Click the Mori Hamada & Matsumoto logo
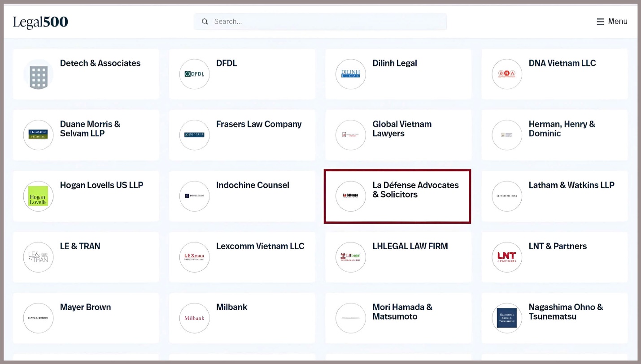Viewport: 641px width, 364px height. point(350,318)
